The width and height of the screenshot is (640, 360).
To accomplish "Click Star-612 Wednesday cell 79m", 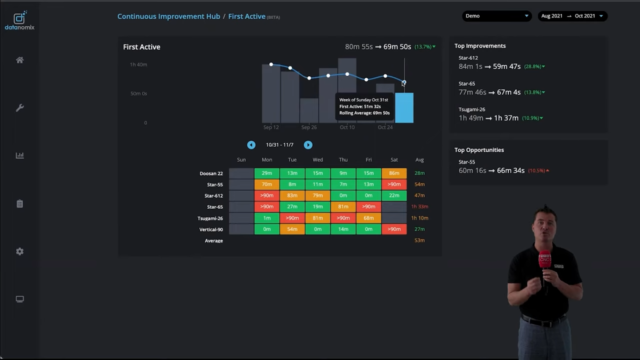I will [x=318, y=196].
